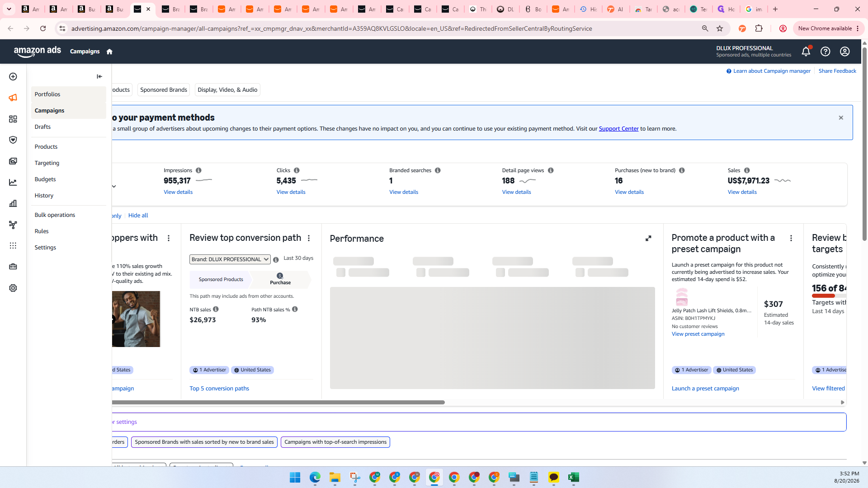View details under Impressions

click(178, 192)
